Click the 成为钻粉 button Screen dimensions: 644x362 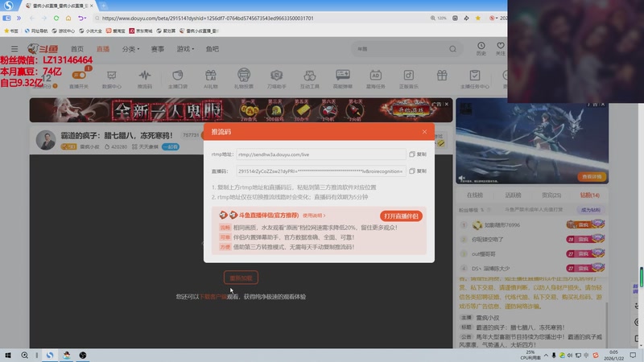coord(591,210)
